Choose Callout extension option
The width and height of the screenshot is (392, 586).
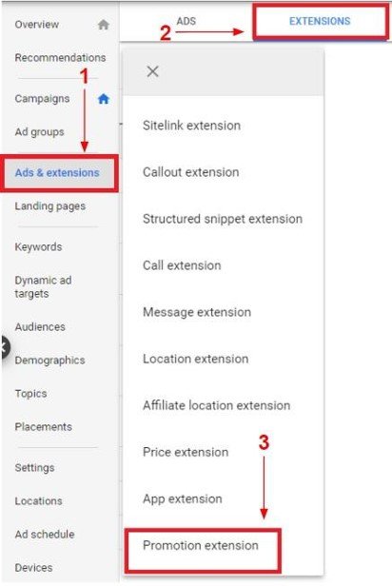190,172
